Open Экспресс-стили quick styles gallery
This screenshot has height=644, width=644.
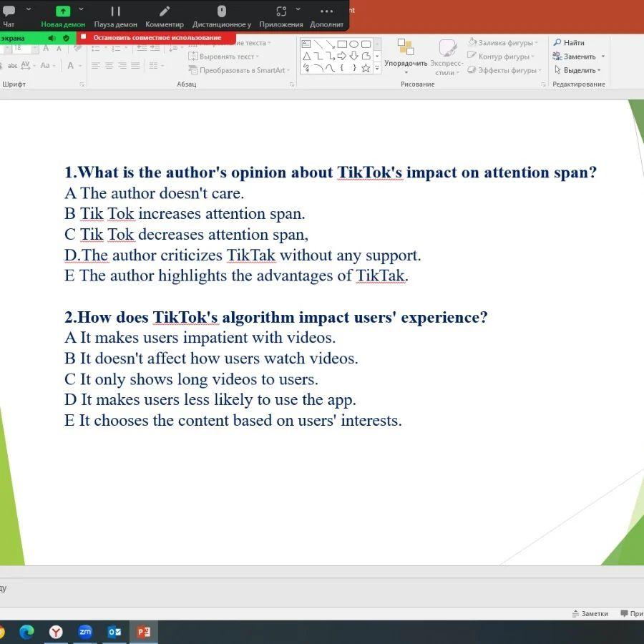click(x=447, y=57)
